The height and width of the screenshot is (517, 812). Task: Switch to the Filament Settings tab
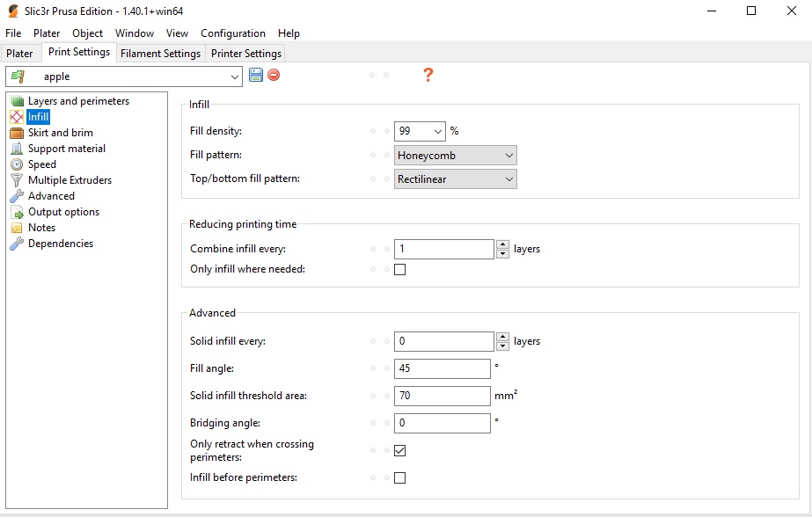tap(160, 54)
